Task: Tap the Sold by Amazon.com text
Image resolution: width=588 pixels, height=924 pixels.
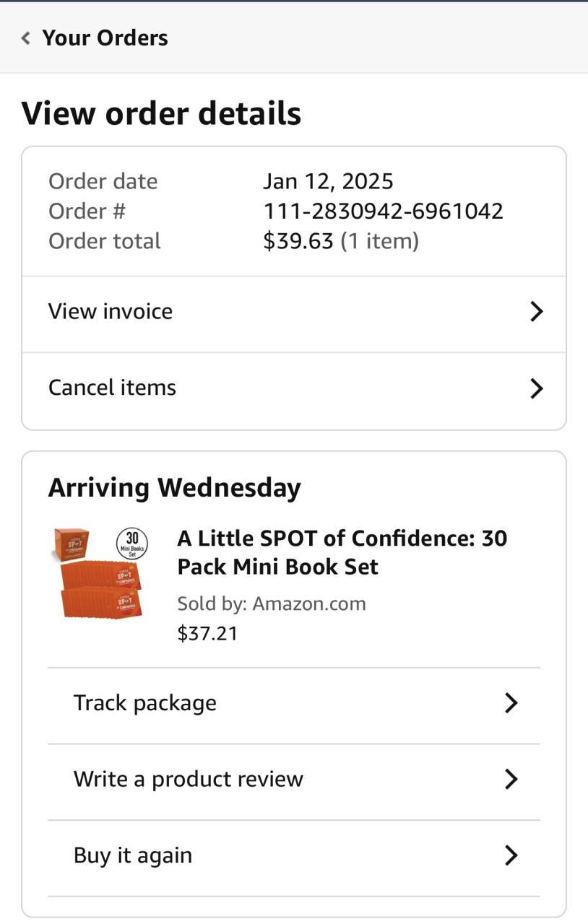Action: coord(271,603)
